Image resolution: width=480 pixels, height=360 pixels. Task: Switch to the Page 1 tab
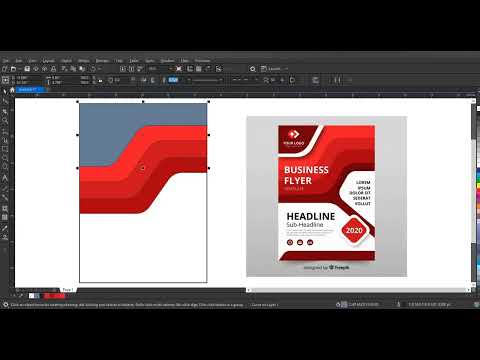click(68, 290)
